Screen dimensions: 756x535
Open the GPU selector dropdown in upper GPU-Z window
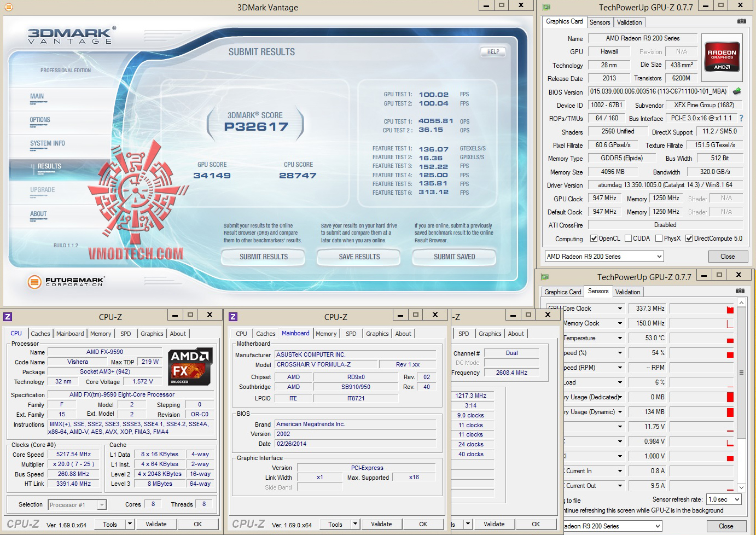coord(604,256)
